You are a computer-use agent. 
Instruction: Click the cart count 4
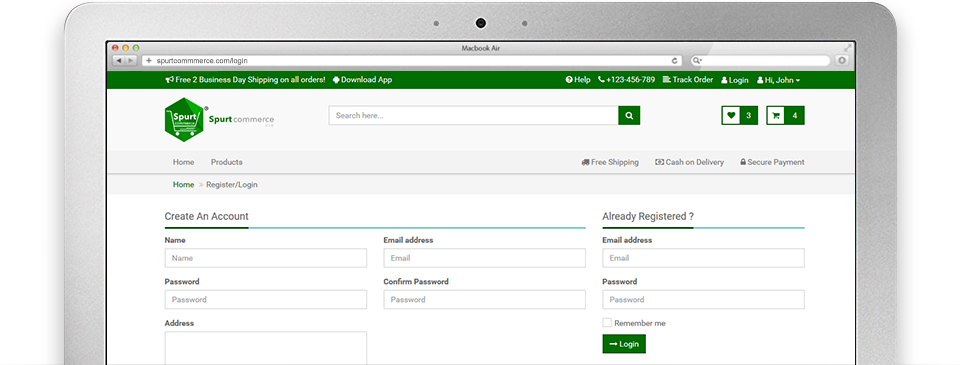pyautogui.click(x=795, y=115)
